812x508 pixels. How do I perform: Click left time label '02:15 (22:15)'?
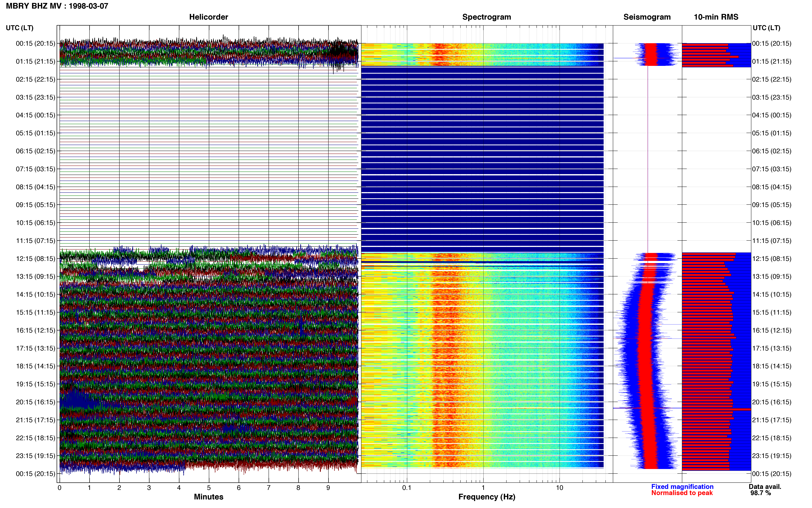click(x=36, y=79)
